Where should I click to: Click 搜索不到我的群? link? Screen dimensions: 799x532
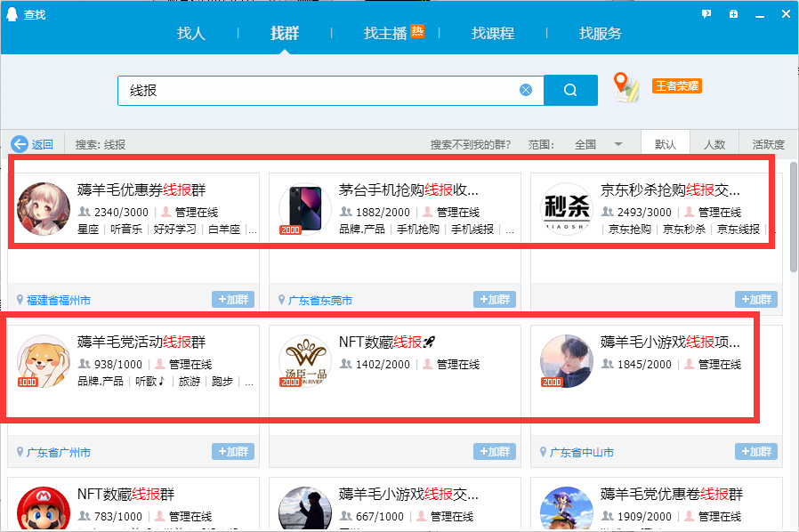tap(471, 145)
